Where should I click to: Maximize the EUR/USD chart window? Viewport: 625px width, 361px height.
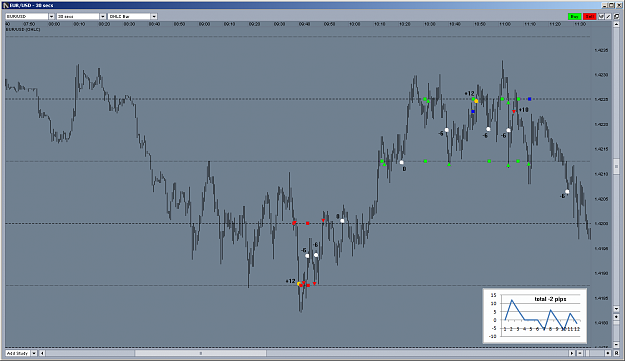click(x=611, y=5)
